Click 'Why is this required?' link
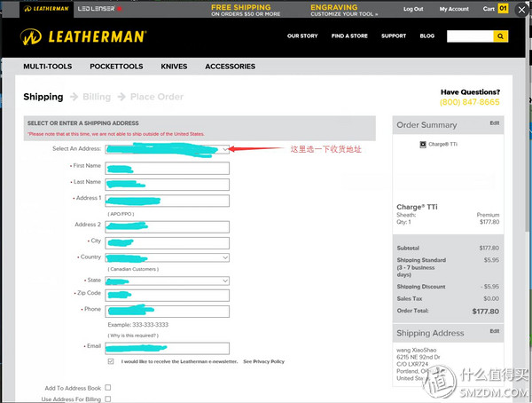Viewport: 532px width, 403px height. [x=133, y=336]
